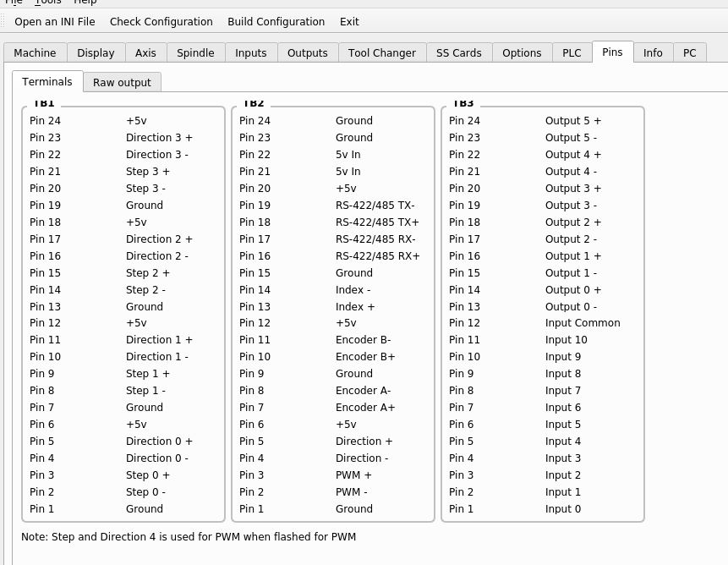Click 'Input 0' in TB3

coord(563,509)
